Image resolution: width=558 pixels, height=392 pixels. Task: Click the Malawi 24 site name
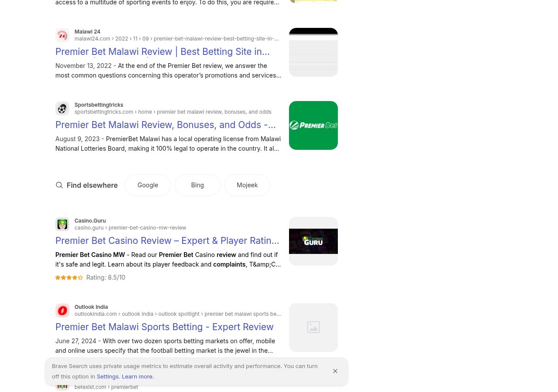[87, 32]
